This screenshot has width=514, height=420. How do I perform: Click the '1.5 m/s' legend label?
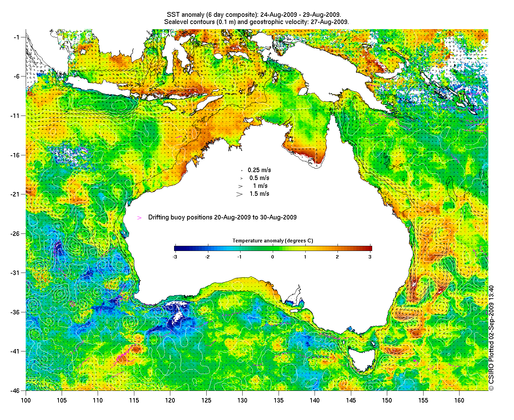[259, 194]
